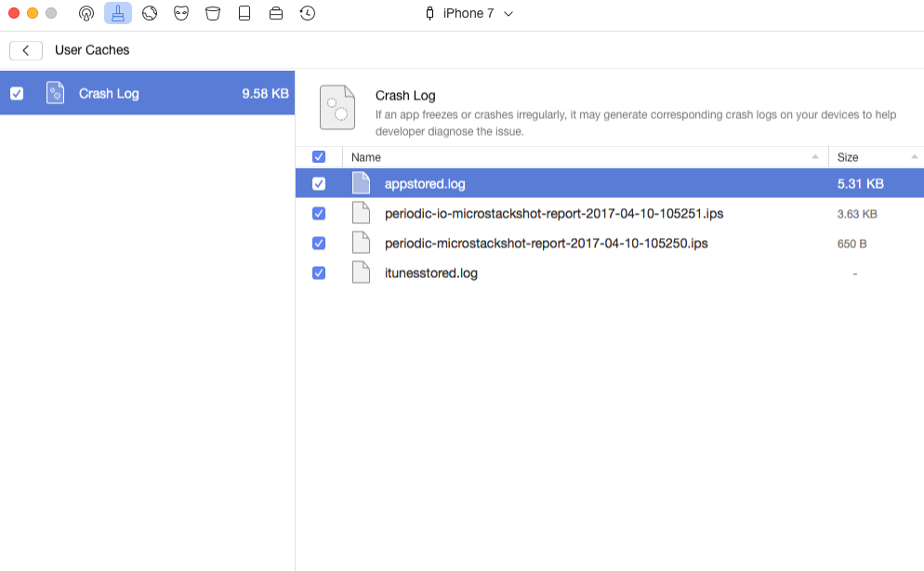Toggle the select-all checkbox in table header
The image size is (924, 571).
click(x=319, y=157)
